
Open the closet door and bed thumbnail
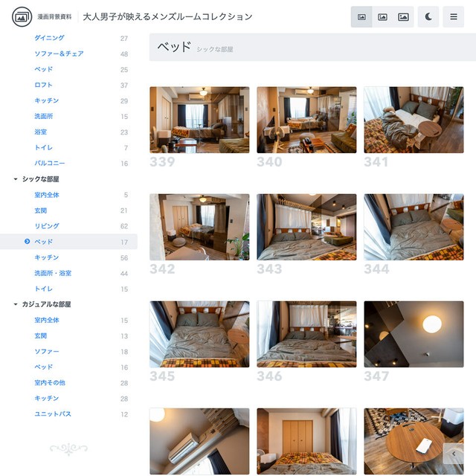pos(306,441)
